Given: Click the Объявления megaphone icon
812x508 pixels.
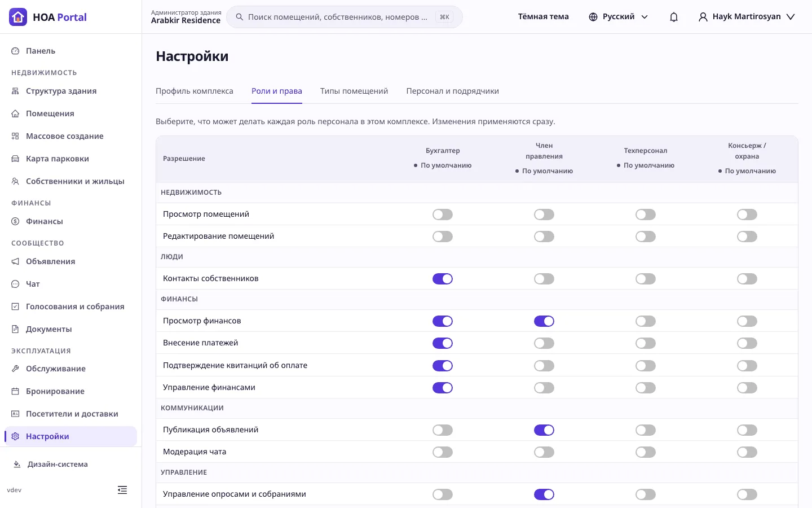Looking at the screenshot, I should 15,261.
